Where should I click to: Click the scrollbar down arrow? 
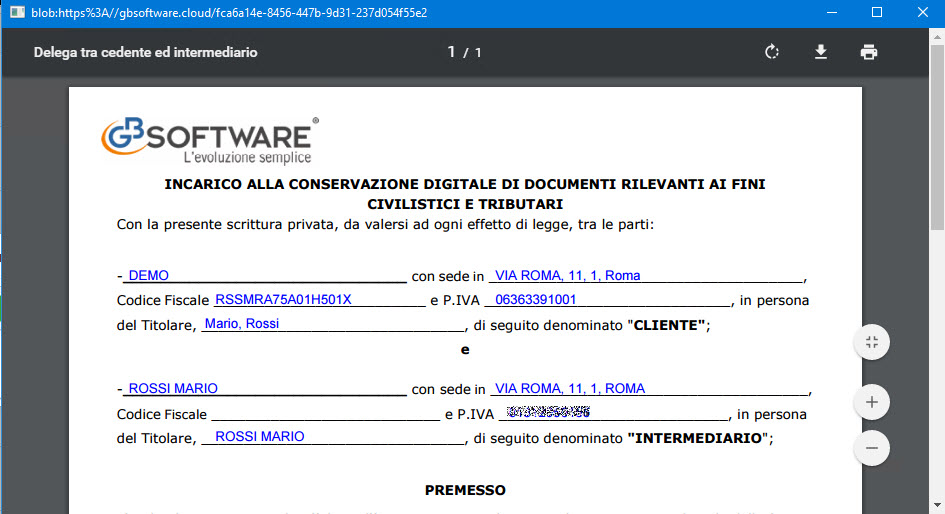937,505
